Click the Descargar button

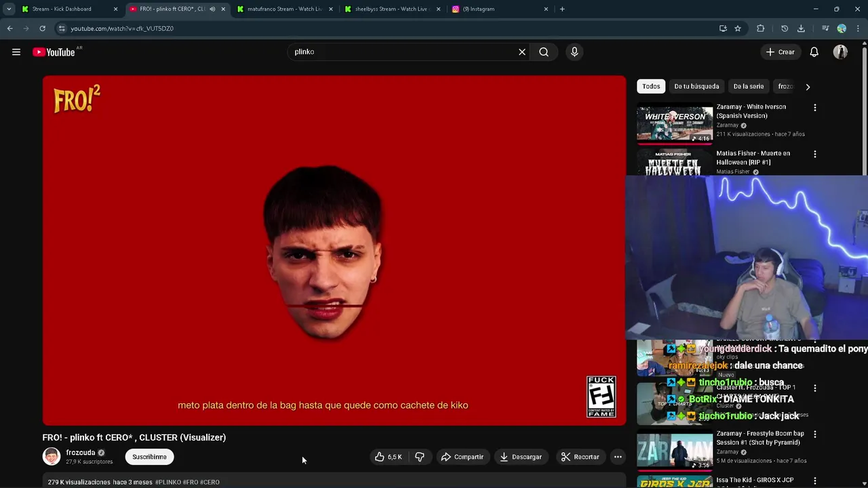tap(521, 457)
